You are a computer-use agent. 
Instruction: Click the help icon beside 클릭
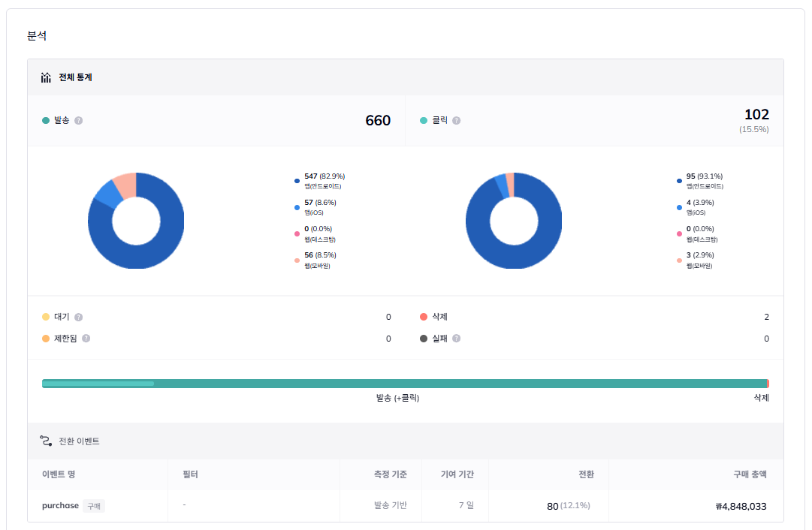[457, 121]
